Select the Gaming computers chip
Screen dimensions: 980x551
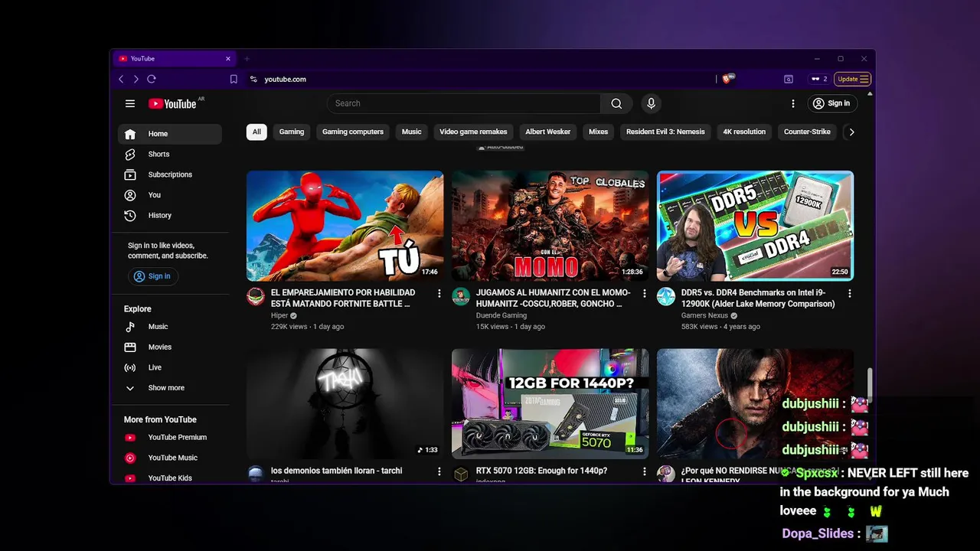353,132
